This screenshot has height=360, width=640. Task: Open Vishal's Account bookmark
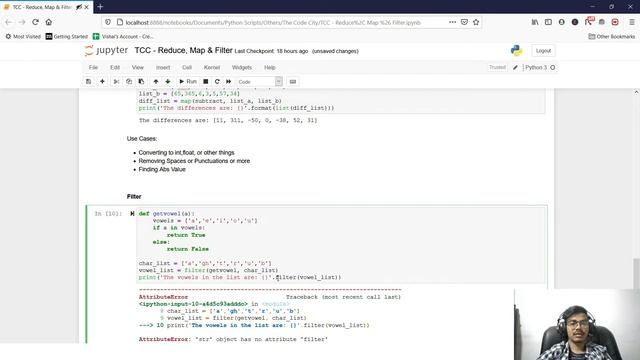[123, 36]
